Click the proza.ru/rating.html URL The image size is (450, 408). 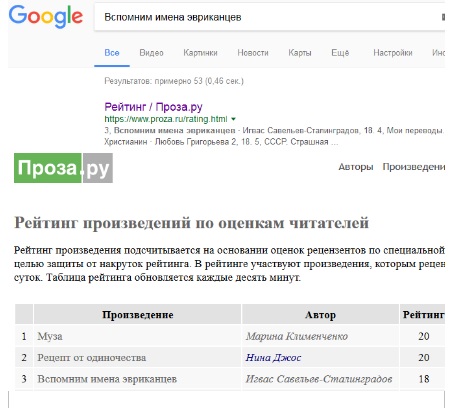166,119
